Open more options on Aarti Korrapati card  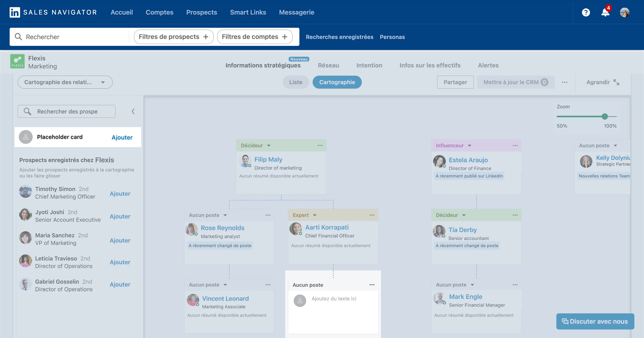coord(372,215)
